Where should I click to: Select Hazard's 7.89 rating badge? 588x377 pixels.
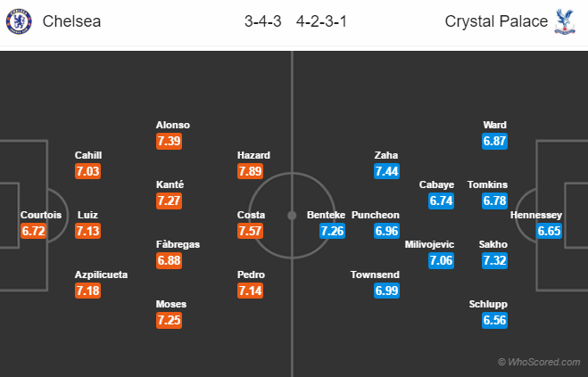click(250, 171)
